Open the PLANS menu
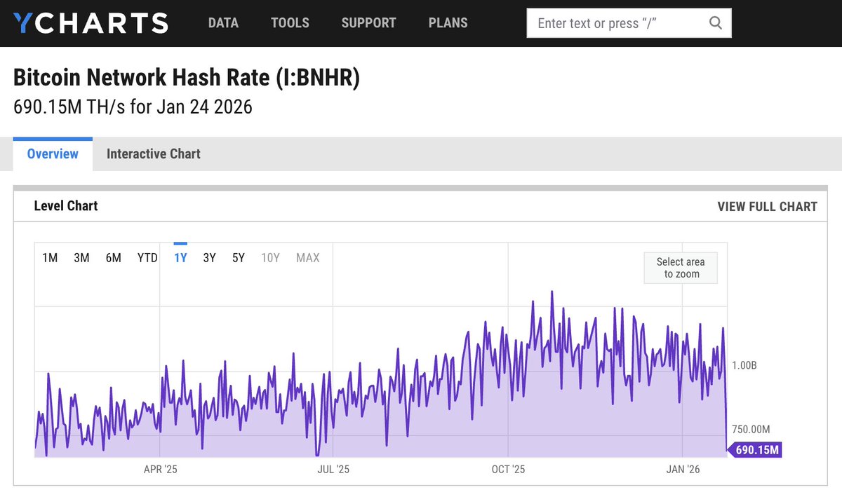This screenshot has height=504, width=842. (448, 22)
